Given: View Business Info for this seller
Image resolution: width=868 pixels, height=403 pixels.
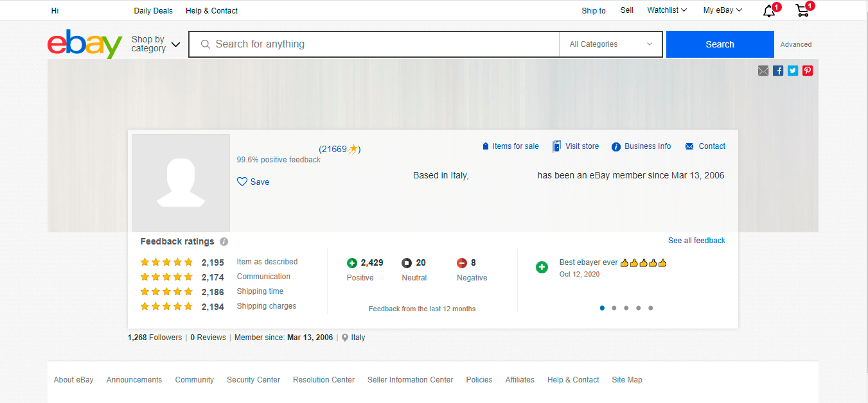Looking at the screenshot, I should [x=616, y=146].
